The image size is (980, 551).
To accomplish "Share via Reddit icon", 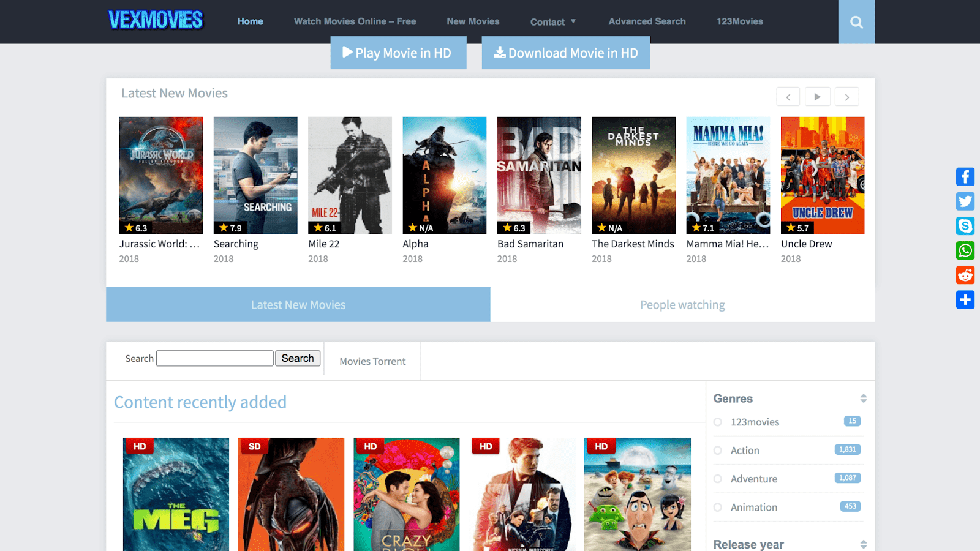I will point(965,275).
